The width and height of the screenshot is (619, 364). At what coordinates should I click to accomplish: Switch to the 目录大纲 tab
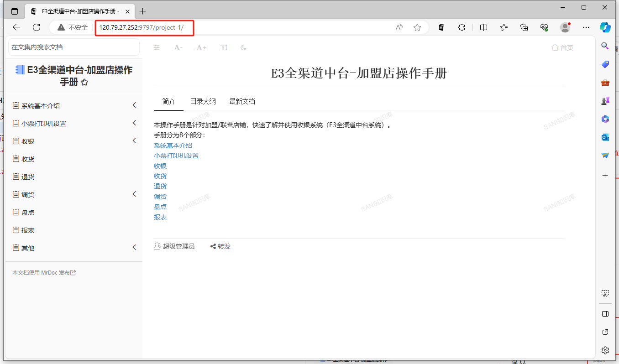click(x=203, y=101)
